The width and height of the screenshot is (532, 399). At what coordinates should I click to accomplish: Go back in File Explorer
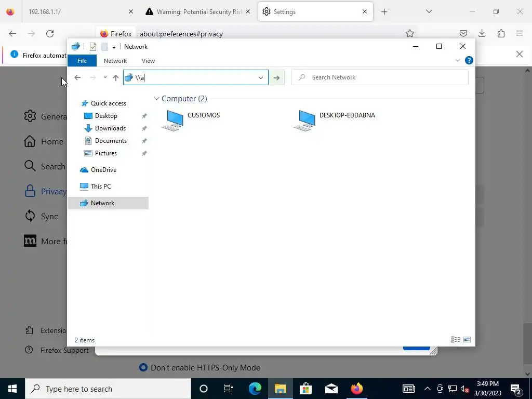(x=77, y=78)
